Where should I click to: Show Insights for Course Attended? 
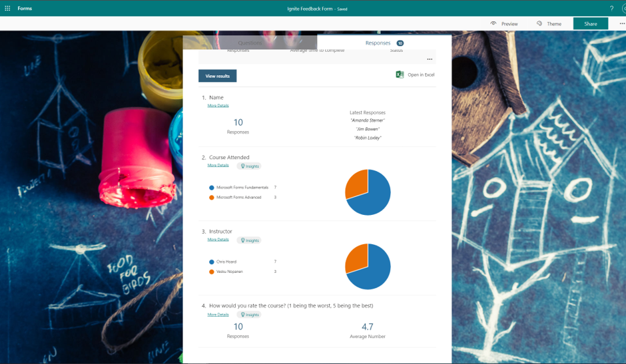pyautogui.click(x=250, y=166)
